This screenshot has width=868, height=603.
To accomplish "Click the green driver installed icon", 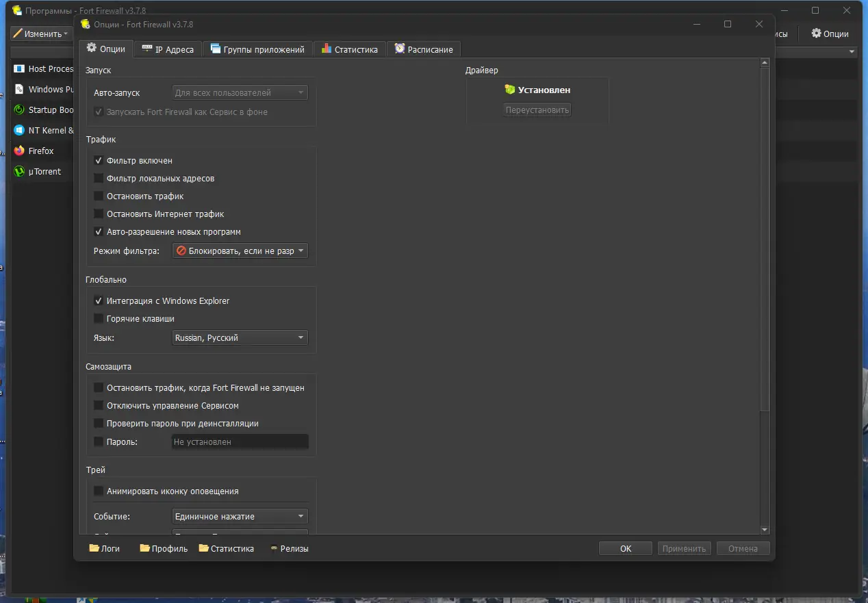I will [509, 89].
